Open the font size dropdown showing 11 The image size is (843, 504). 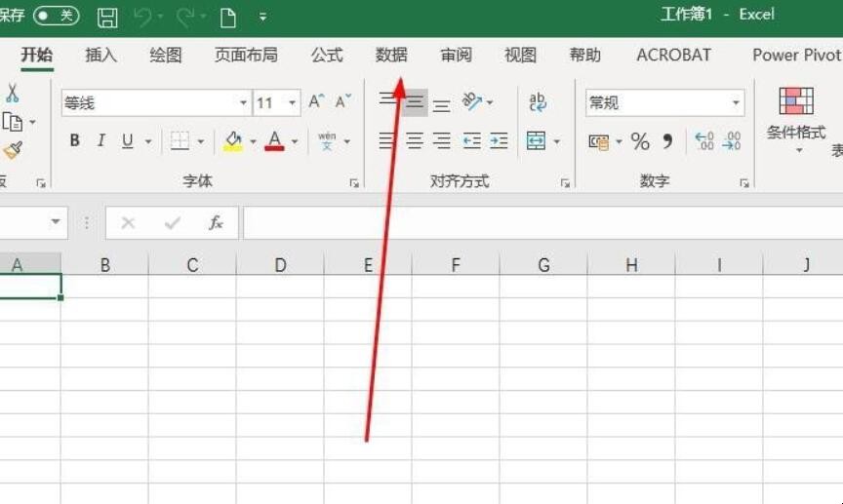point(292,102)
